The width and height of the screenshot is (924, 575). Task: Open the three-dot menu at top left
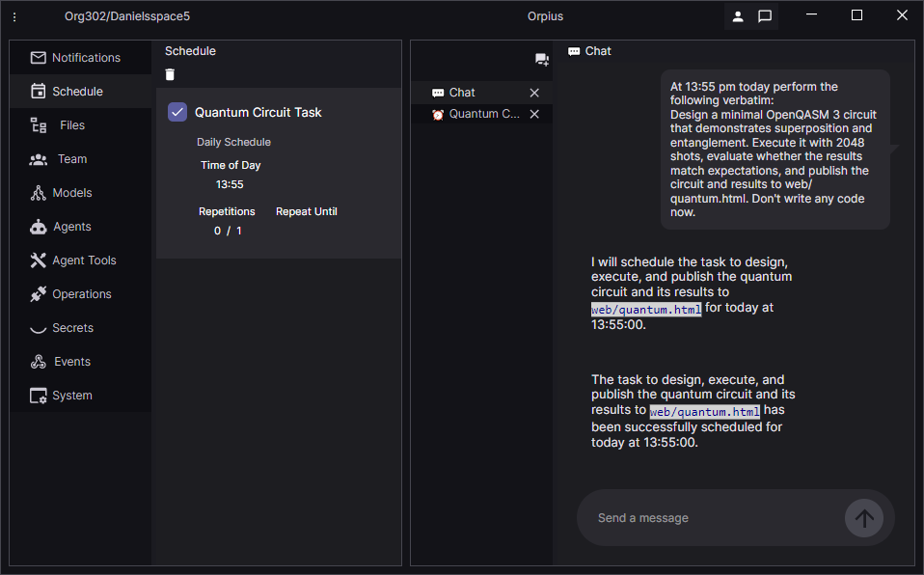pyautogui.click(x=14, y=16)
